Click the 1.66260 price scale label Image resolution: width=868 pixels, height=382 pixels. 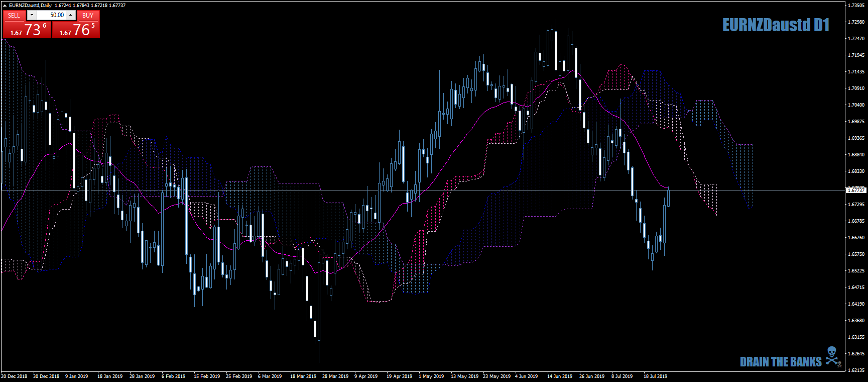point(856,237)
